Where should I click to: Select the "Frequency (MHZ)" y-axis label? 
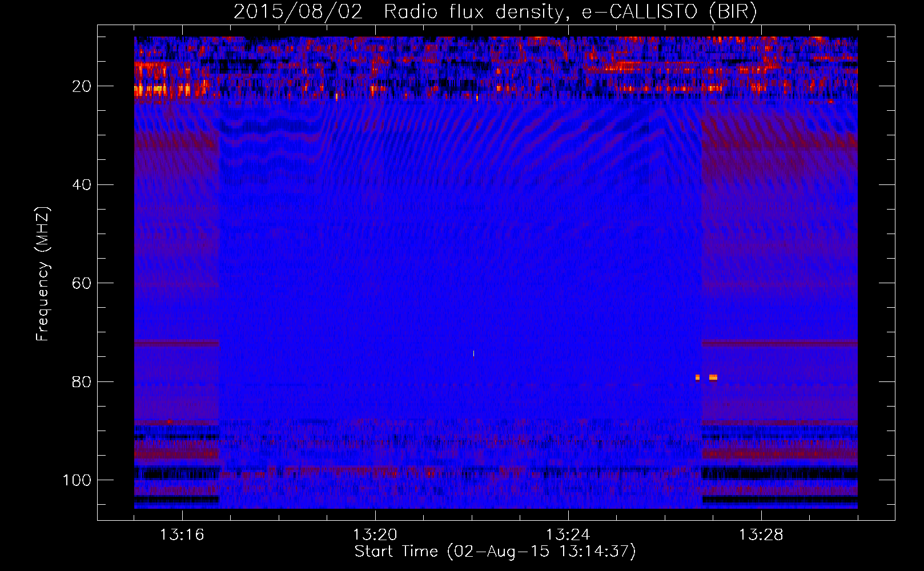(43, 274)
